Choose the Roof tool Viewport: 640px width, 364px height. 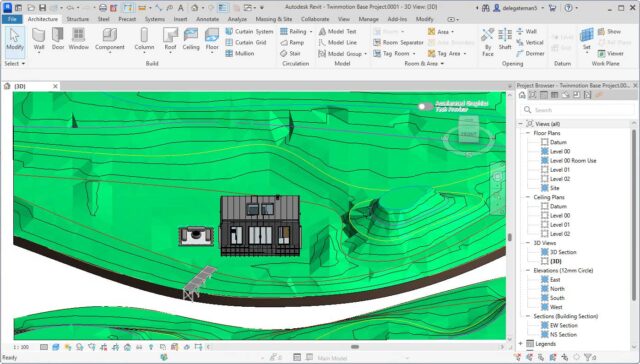[170, 40]
